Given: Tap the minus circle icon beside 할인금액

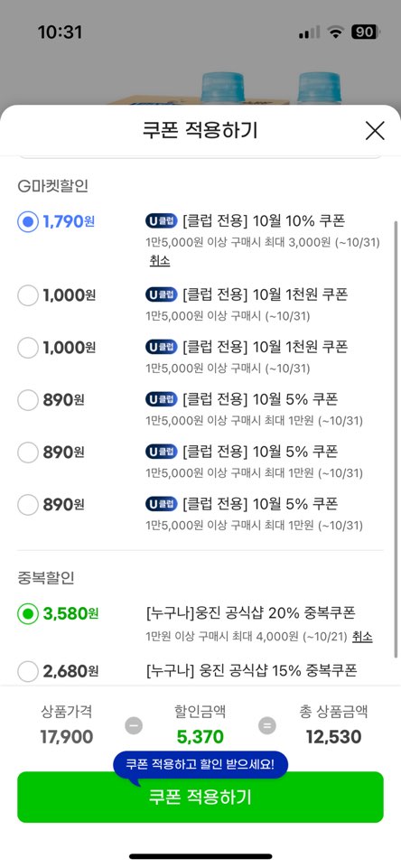Looking at the screenshot, I should [134, 725].
